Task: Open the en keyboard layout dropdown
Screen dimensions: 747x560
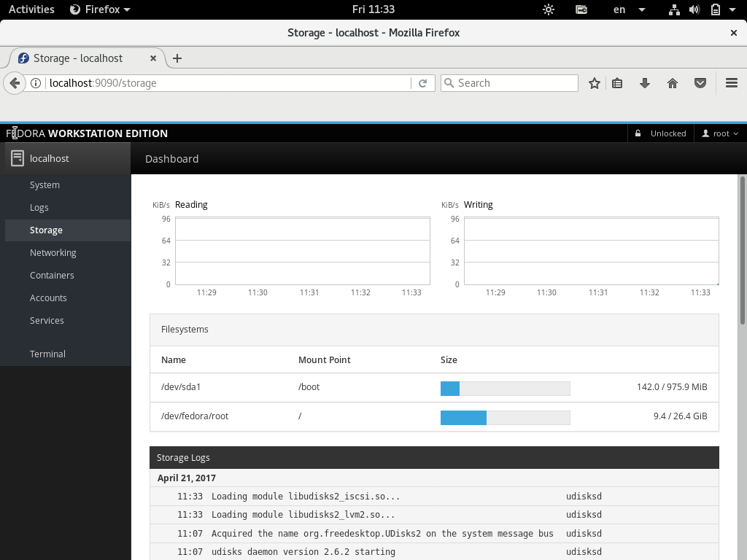Action: pyautogui.click(x=629, y=9)
